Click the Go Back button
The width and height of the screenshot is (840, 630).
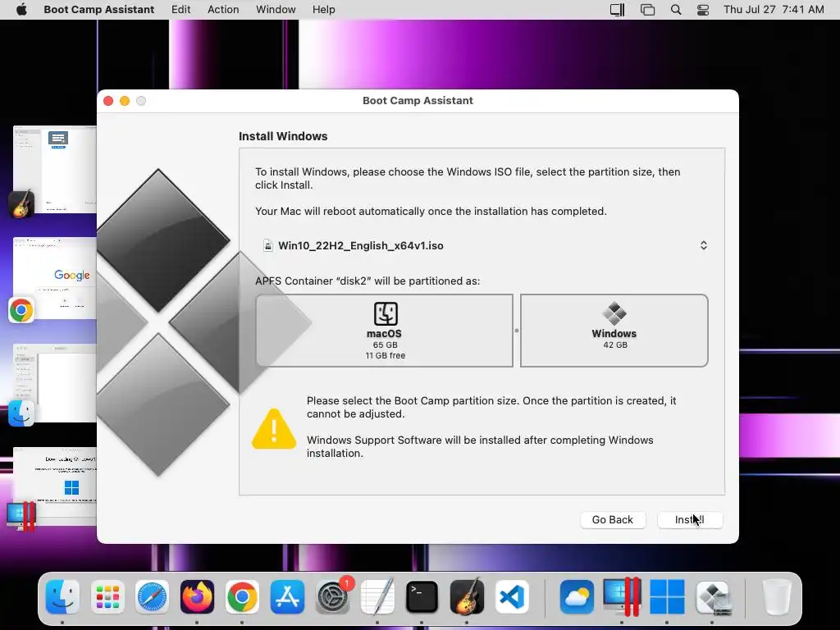[x=612, y=519]
